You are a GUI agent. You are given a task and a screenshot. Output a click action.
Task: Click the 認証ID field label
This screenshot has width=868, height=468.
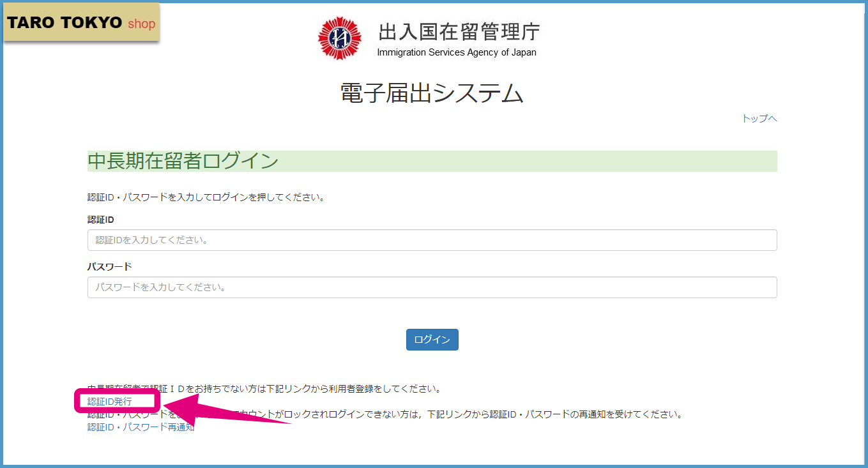coord(101,220)
